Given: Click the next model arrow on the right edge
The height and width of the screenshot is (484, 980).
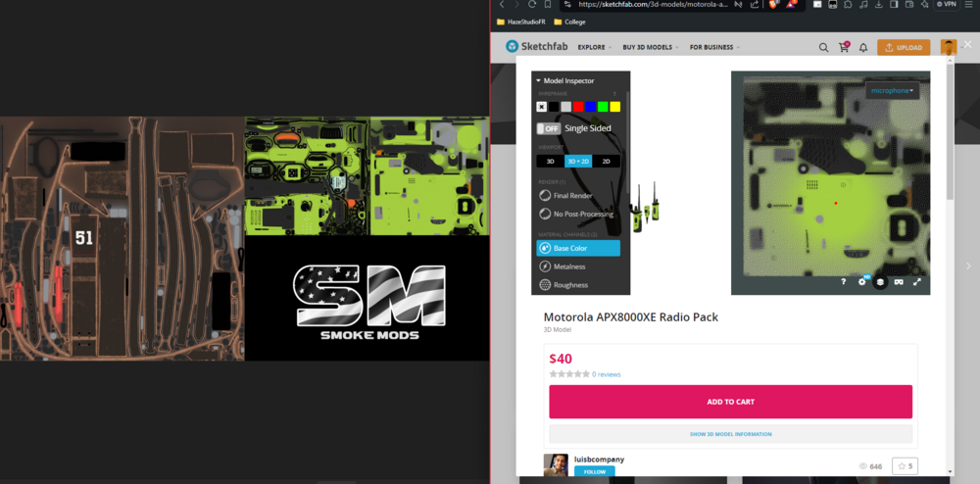Looking at the screenshot, I should pos(969,266).
